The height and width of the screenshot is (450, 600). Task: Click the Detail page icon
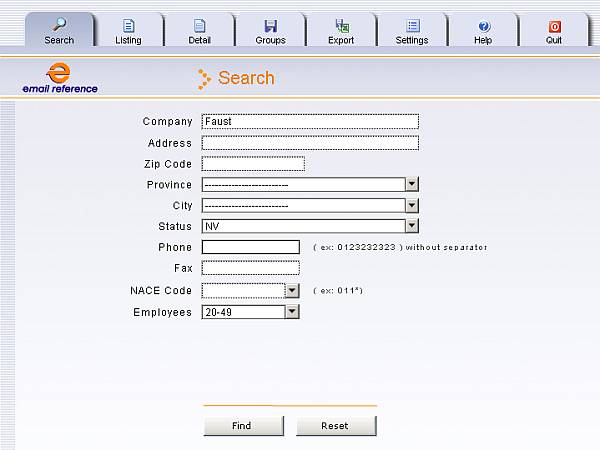click(x=199, y=26)
